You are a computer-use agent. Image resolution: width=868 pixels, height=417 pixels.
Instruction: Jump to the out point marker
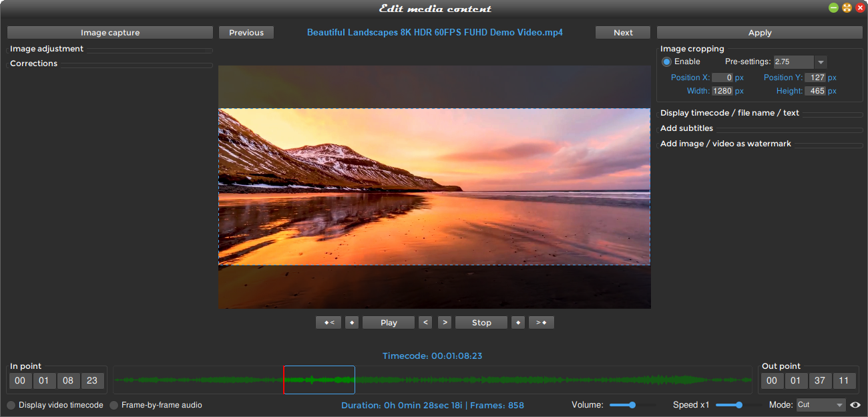pos(541,322)
